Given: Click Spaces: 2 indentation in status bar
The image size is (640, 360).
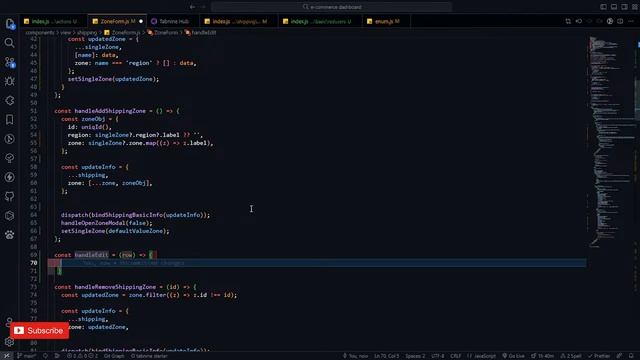Looking at the screenshot, I should [x=415, y=356].
